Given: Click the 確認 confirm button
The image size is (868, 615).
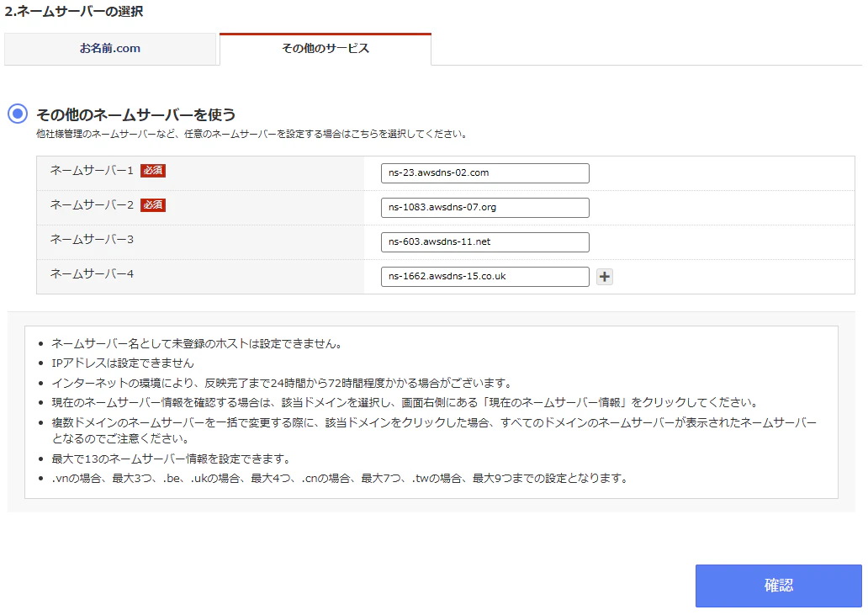Looking at the screenshot, I should pos(778,586).
